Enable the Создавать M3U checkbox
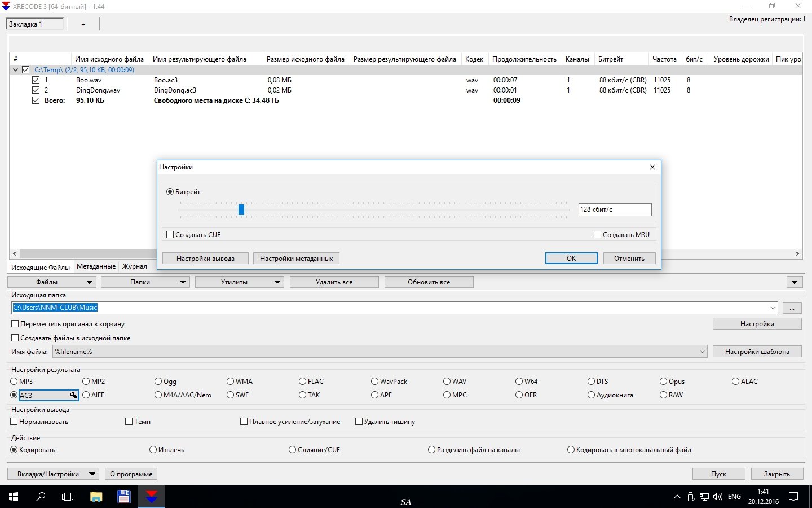The width and height of the screenshot is (812, 508). 597,235
